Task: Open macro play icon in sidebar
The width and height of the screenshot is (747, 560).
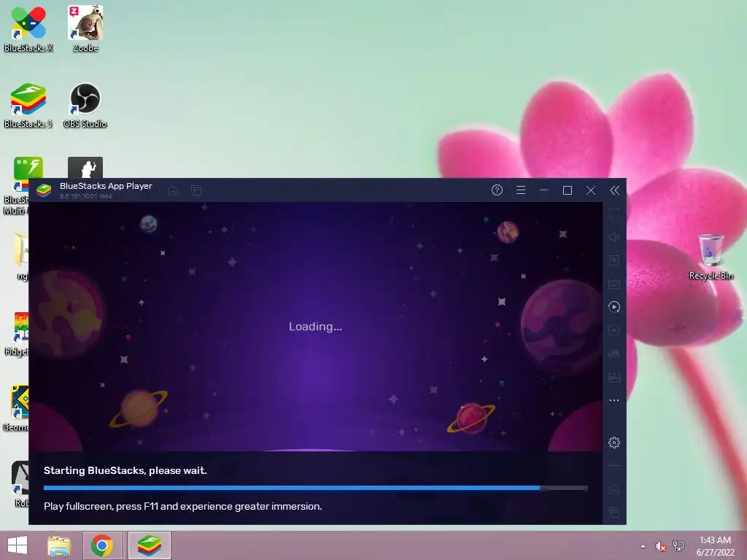Action: tap(614, 307)
